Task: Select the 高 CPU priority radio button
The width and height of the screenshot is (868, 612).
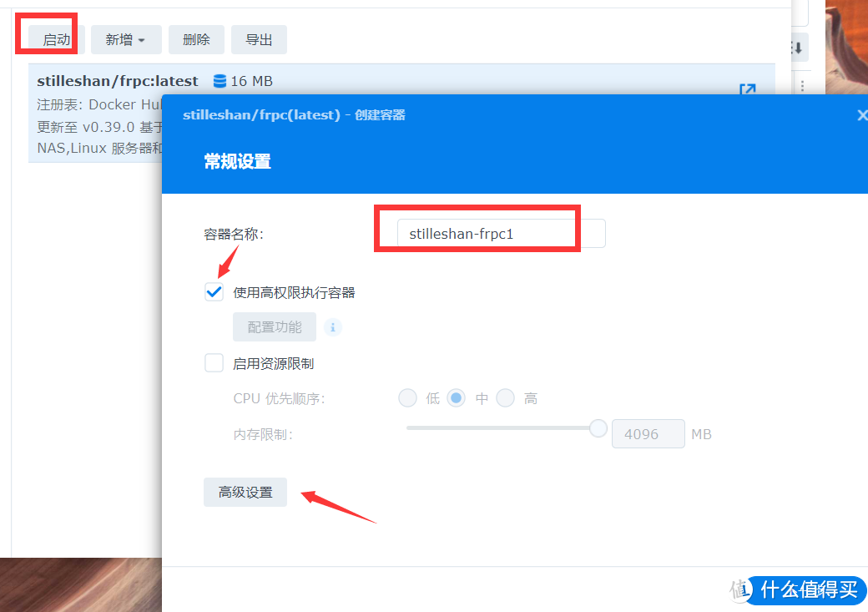Action: point(505,398)
